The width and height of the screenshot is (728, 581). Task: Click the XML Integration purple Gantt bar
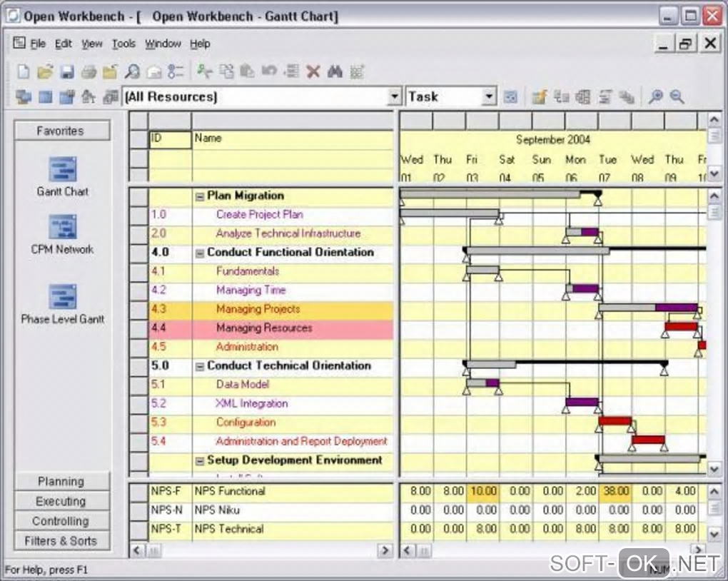[x=582, y=402]
